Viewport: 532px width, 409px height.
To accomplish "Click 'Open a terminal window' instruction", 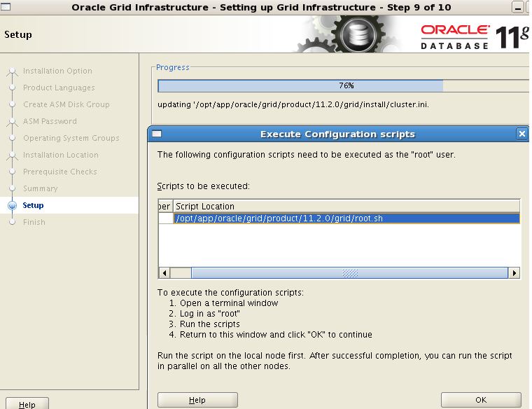I will point(229,303).
